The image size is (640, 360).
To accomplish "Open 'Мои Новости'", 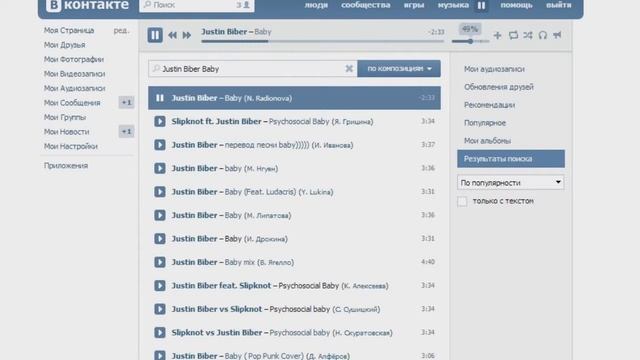I will [67, 132].
